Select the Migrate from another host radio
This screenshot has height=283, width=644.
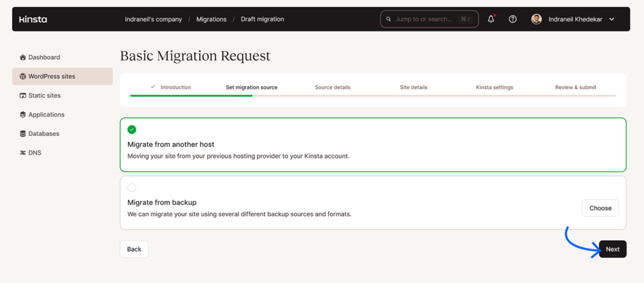(132, 130)
